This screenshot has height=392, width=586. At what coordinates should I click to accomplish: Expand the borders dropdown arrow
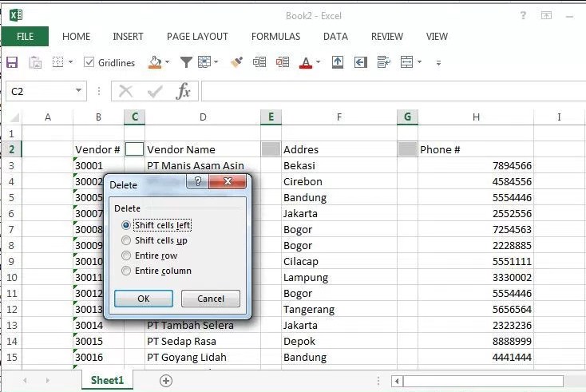click(70, 62)
